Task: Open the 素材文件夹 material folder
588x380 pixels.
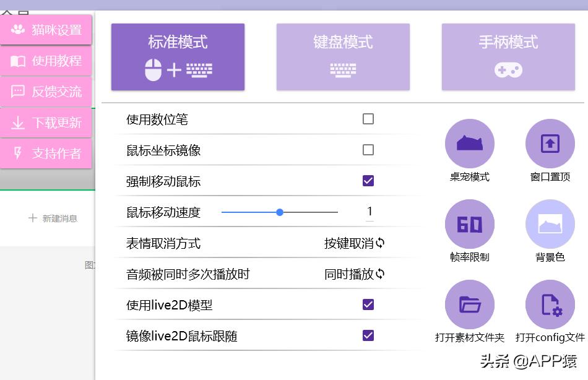Action: point(470,304)
